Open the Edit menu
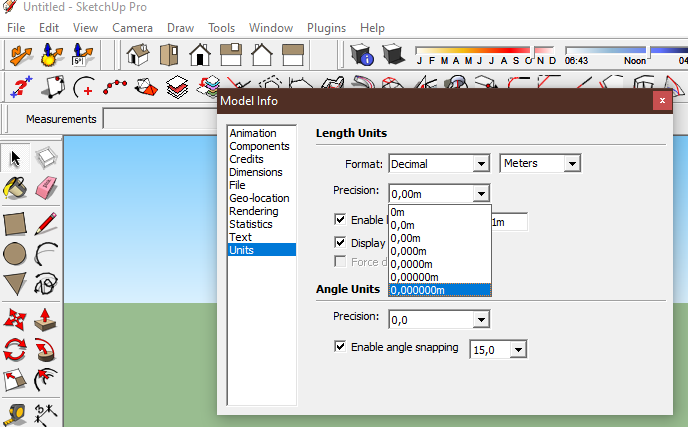 [49, 28]
